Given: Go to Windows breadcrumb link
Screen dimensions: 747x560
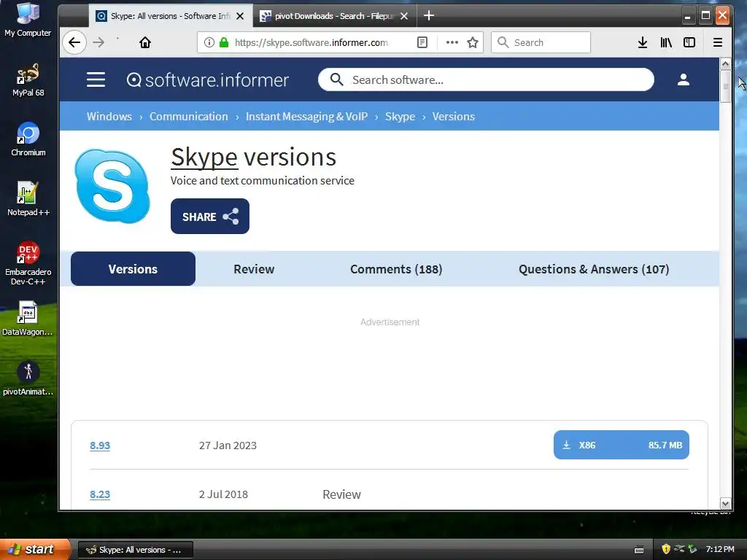Looking at the screenshot, I should coord(109,116).
